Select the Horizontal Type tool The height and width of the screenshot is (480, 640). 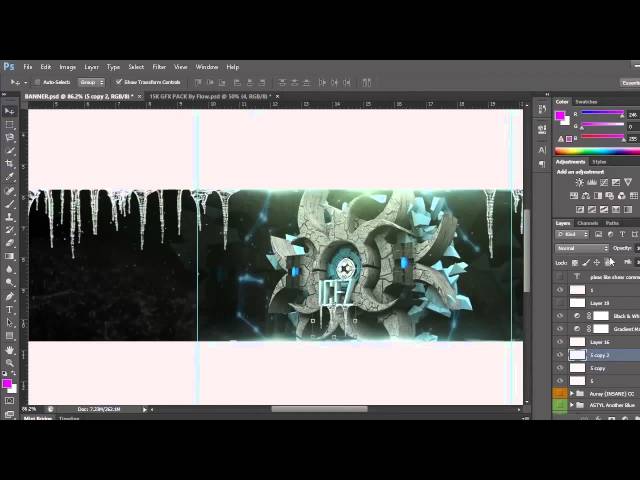9,309
